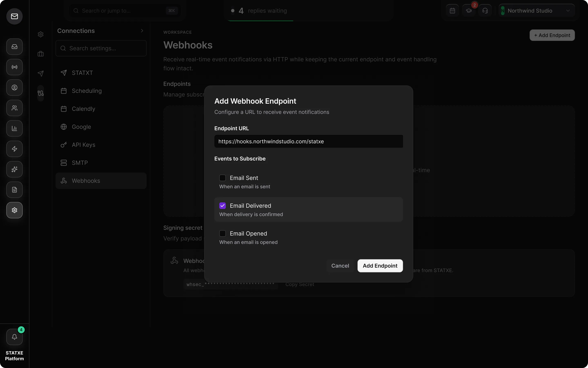This screenshot has width=588, height=368.
Task: Select the connections plug icon in settings rail
Action: coord(41,93)
